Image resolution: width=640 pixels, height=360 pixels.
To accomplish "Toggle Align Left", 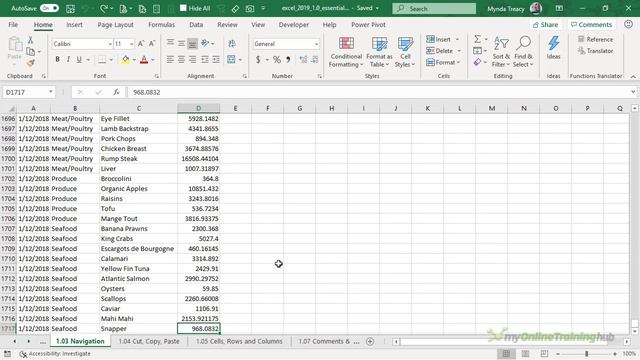I will 170,60.
